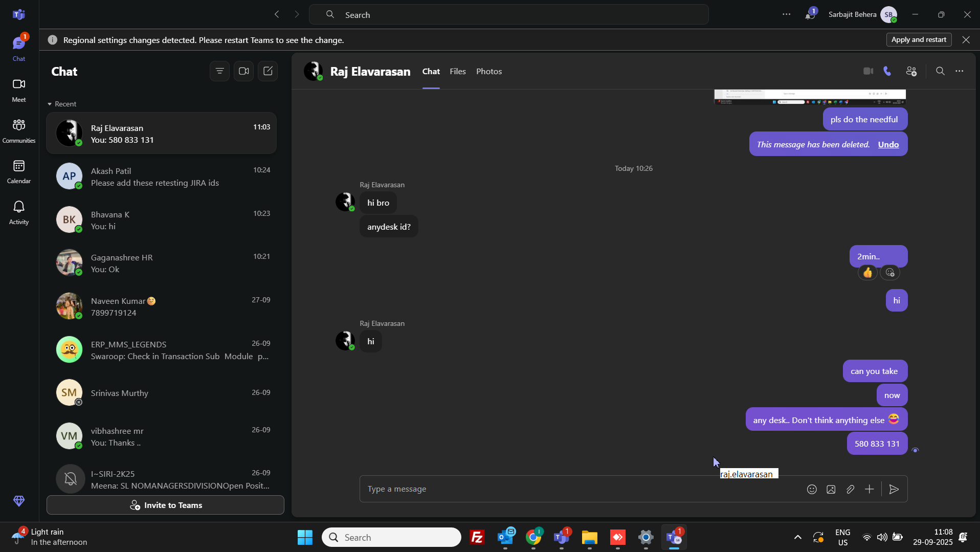
Task: Open the Gaganashree HR chat
Action: click(162, 263)
